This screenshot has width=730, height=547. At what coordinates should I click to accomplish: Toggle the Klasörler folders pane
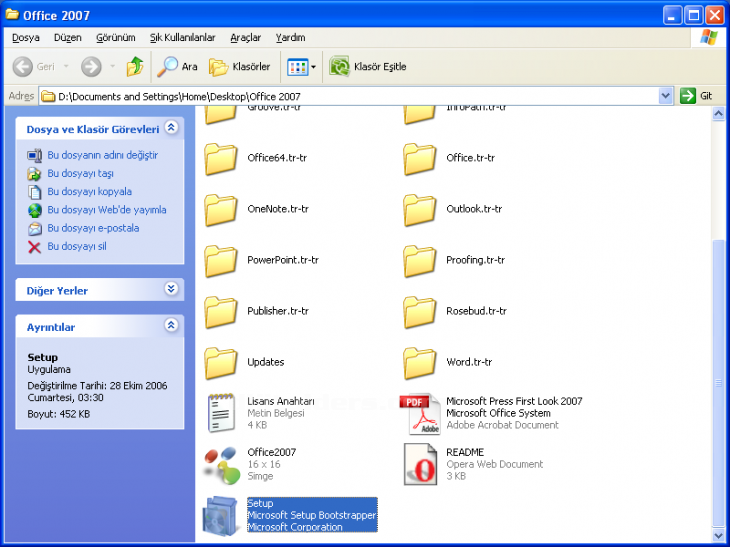click(x=239, y=67)
